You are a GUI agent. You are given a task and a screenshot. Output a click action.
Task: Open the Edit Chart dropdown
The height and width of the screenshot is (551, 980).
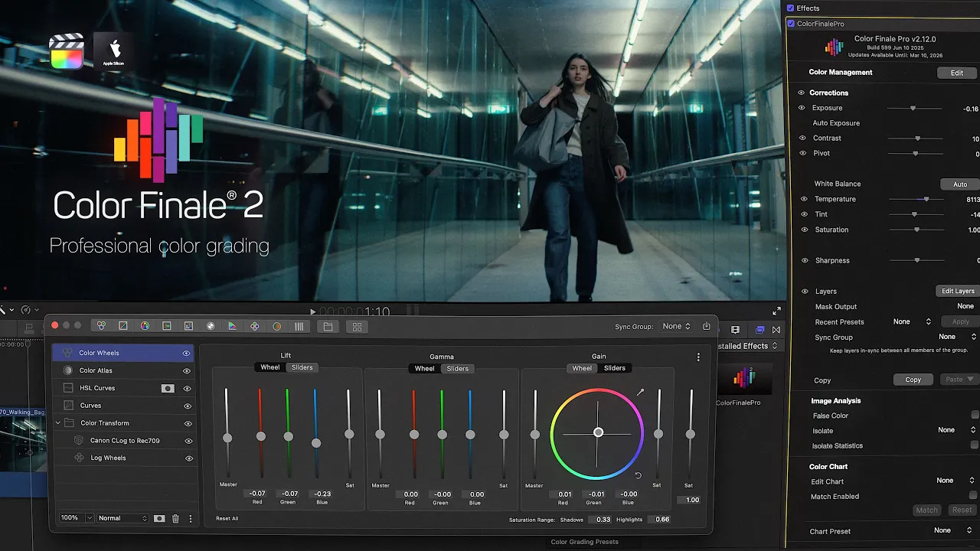click(x=957, y=481)
